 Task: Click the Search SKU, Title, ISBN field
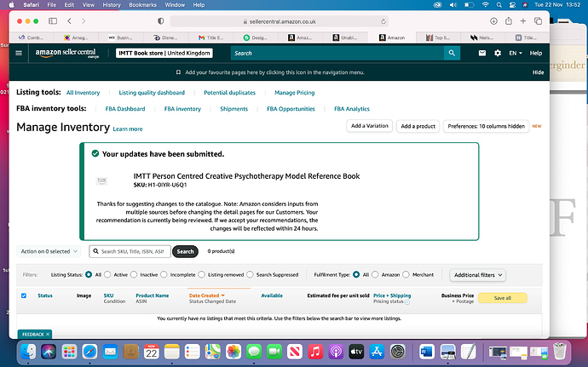pyautogui.click(x=130, y=251)
